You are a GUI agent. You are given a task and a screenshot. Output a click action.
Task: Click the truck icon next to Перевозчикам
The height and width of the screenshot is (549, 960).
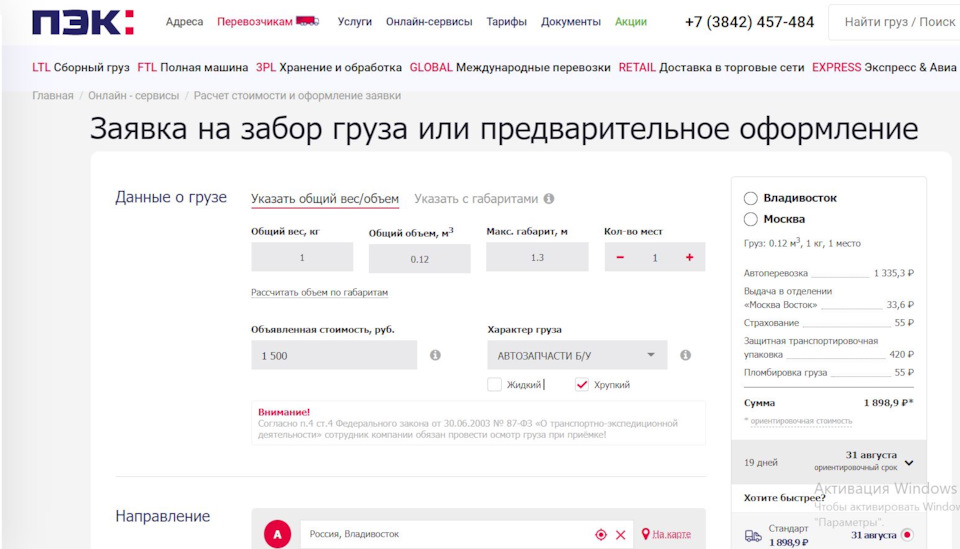pos(307,21)
